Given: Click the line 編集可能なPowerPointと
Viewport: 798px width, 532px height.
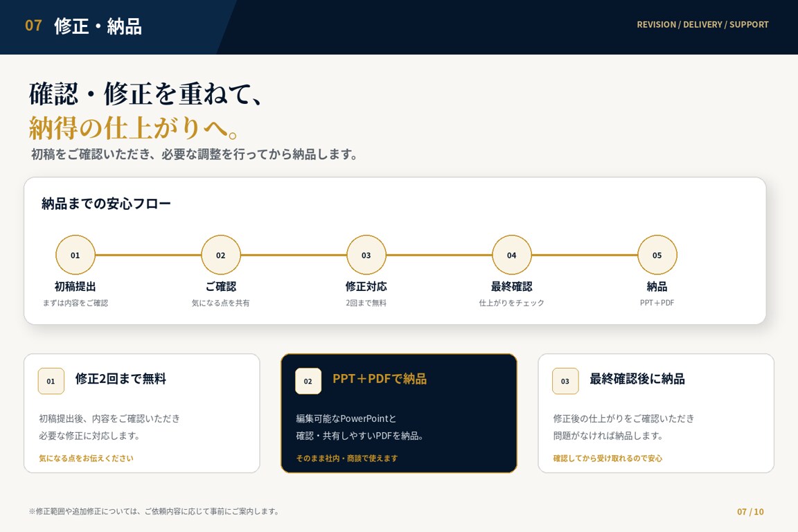Looking at the screenshot, I should [346, 418].
